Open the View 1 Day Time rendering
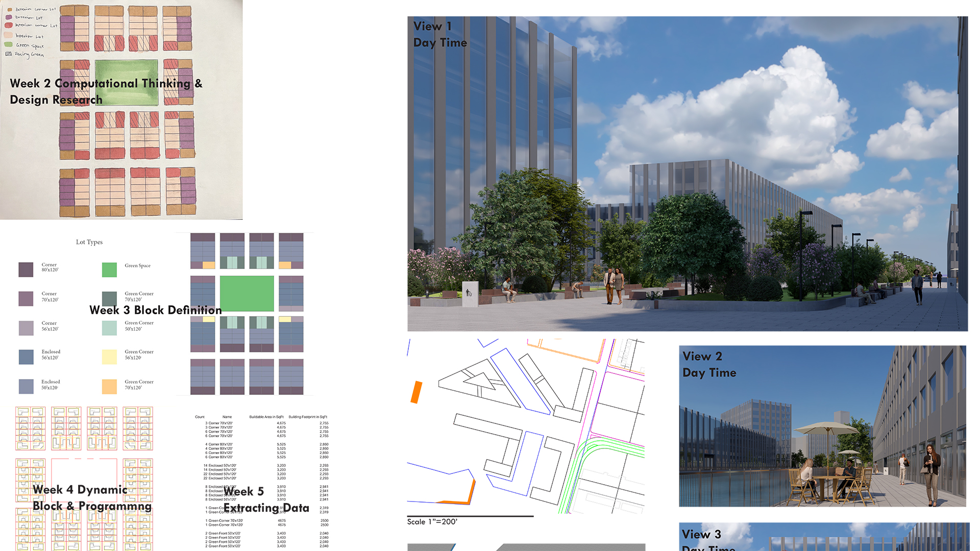 [x=687, y=173]
